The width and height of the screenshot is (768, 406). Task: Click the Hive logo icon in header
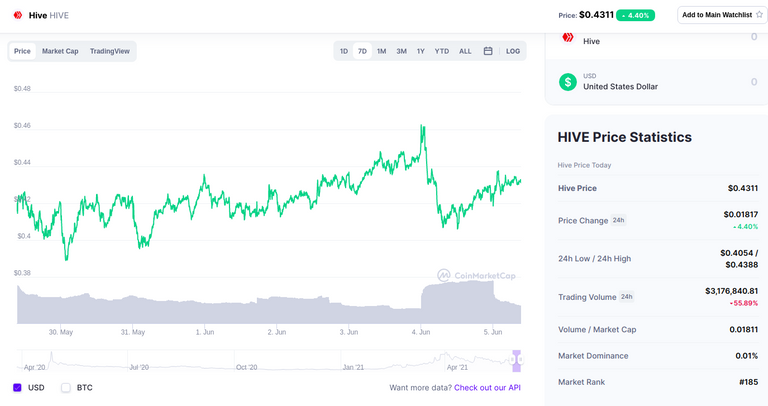click(x=18, y=15)
